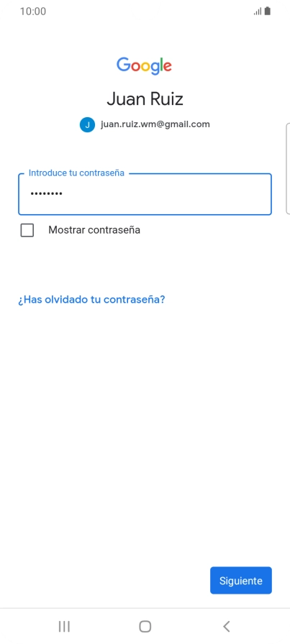Tap the edge panel handle on right side
290x644 pixels.
click(288, 168)
